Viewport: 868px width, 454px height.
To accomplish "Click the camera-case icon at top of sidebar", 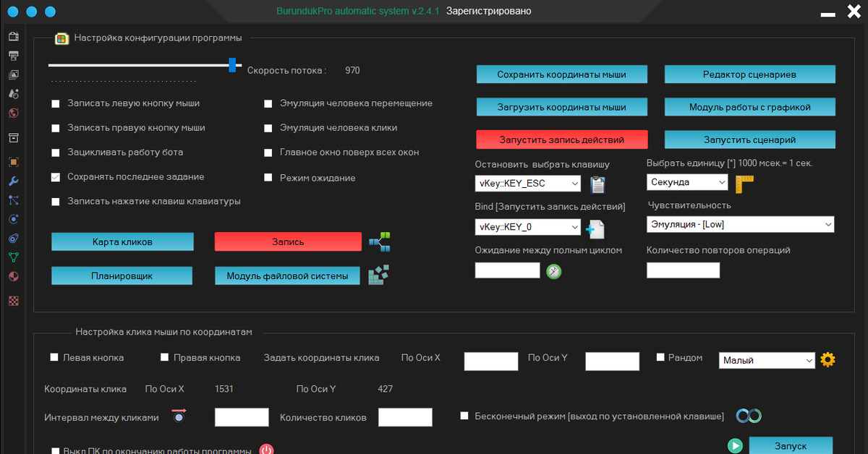I will (13, 36).
